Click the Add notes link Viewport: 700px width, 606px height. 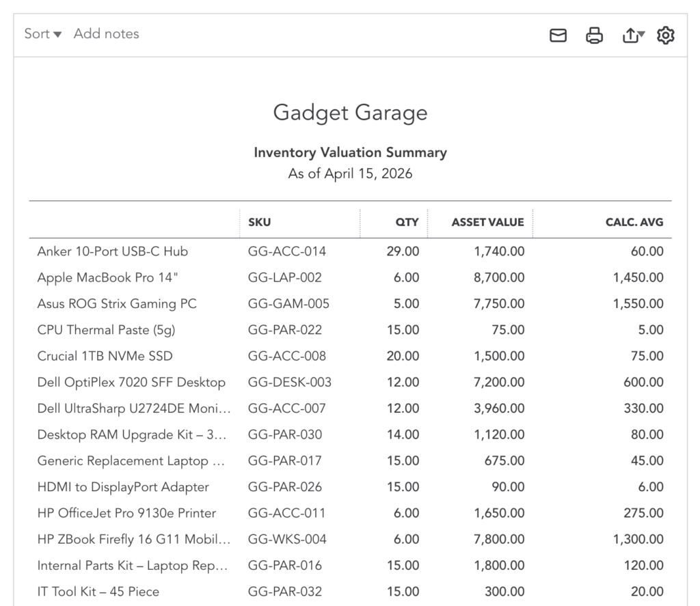[x=106, y=34]
